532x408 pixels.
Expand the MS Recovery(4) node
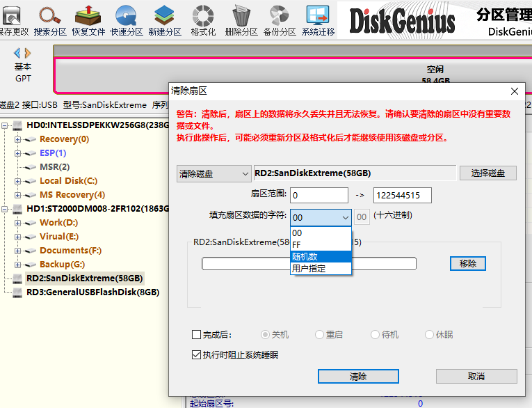(x=17, y=195)
